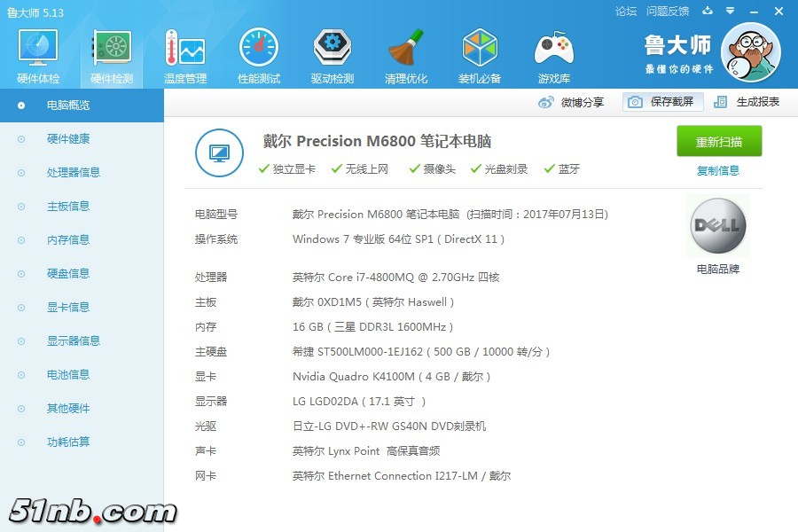Image resolution: width=798 pixels, height=532 pixels.
Task: Click the camera icon for 保存截屏
Action: 635,102
